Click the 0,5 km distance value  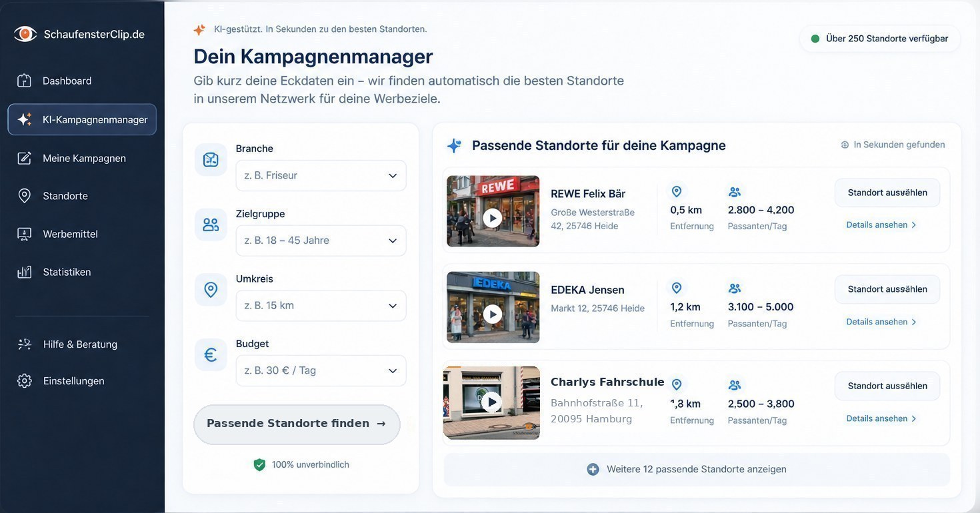686,210
